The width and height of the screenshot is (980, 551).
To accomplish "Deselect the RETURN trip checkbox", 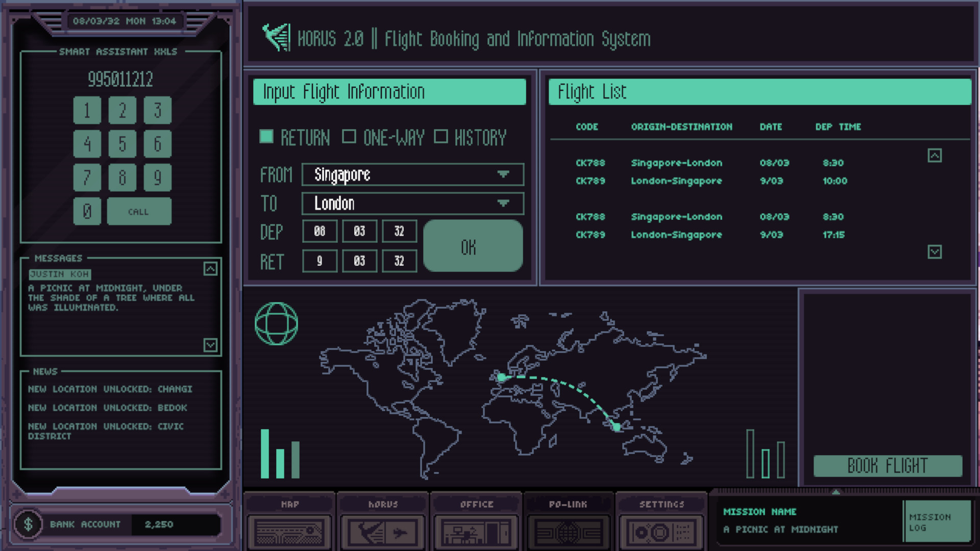I will (267, 137).
